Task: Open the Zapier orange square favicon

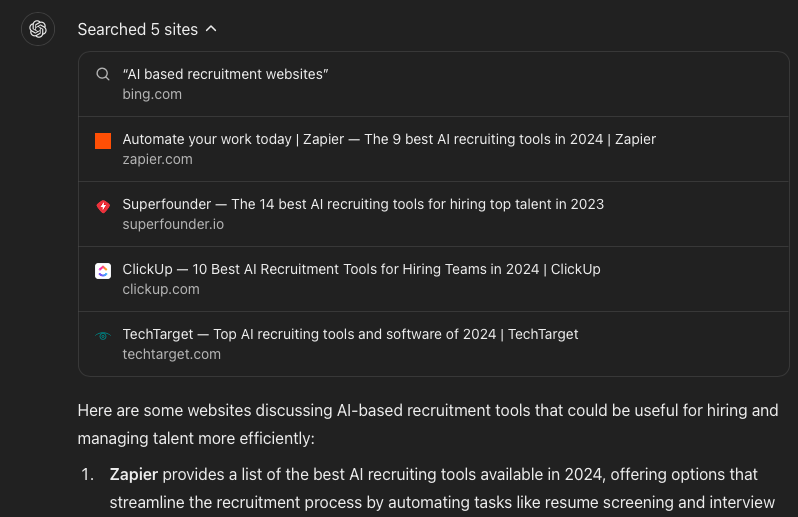Action: pos(103,141)
